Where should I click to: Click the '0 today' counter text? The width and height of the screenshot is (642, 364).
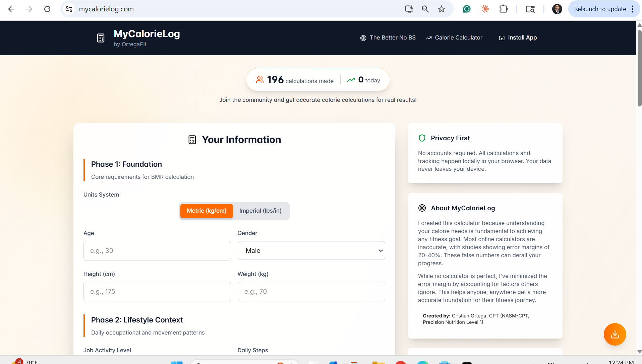369,80
